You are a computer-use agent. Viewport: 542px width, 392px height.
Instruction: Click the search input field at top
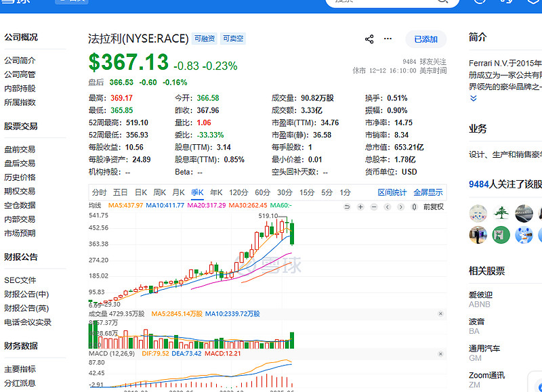[386, 2]
